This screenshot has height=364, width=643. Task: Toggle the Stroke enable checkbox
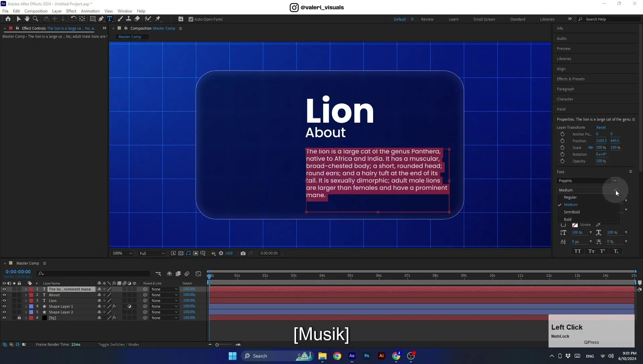coord(563,225)
